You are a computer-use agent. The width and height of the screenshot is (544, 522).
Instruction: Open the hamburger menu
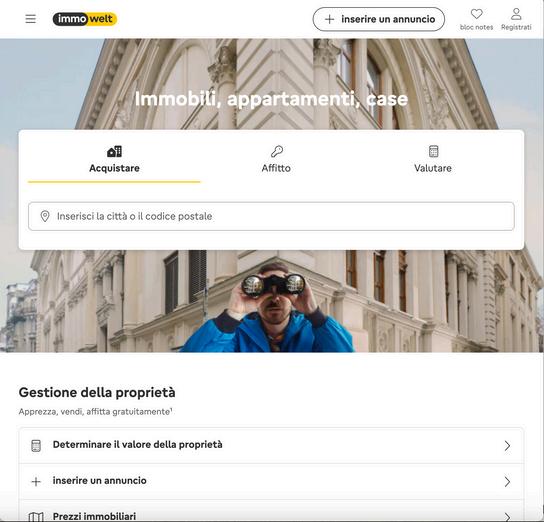coord(31,19)
